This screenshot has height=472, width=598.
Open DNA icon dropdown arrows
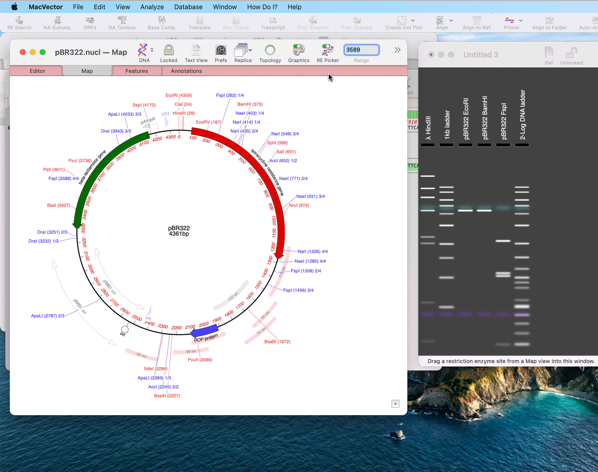tap(152, 50)
